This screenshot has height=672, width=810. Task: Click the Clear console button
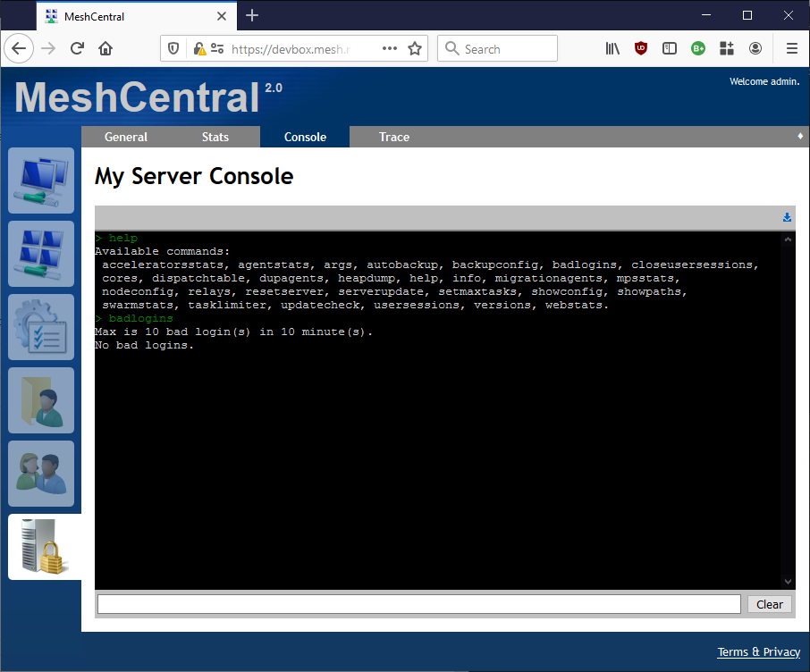(x=769, y=604)
